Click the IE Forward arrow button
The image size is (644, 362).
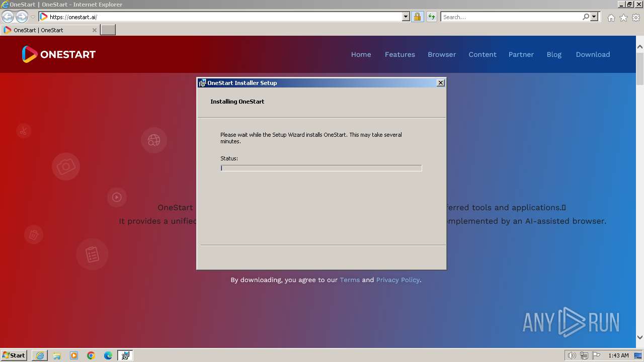click(x=22, y=17)
